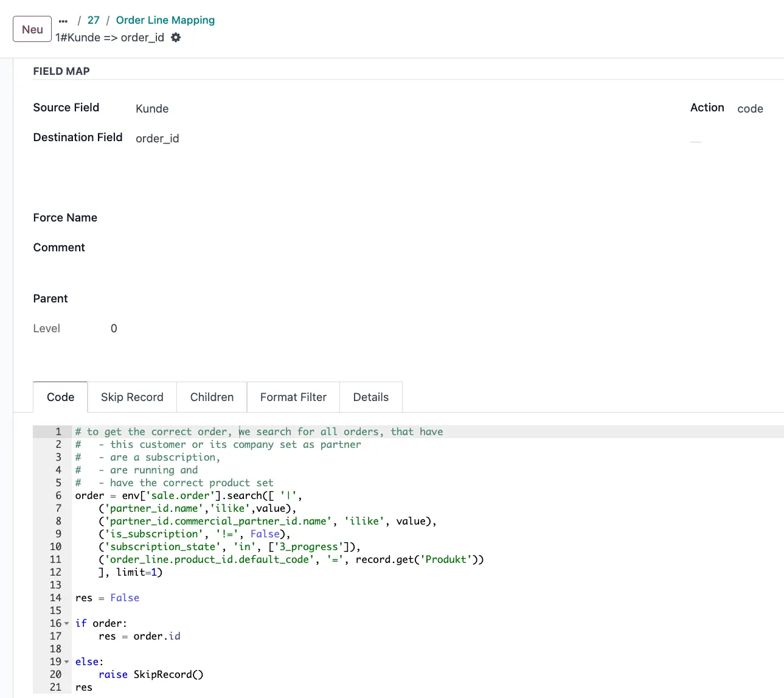Click the Comment field label
Image resolution: width=784 pixels, height=698 pixels.
pos(59,247)
